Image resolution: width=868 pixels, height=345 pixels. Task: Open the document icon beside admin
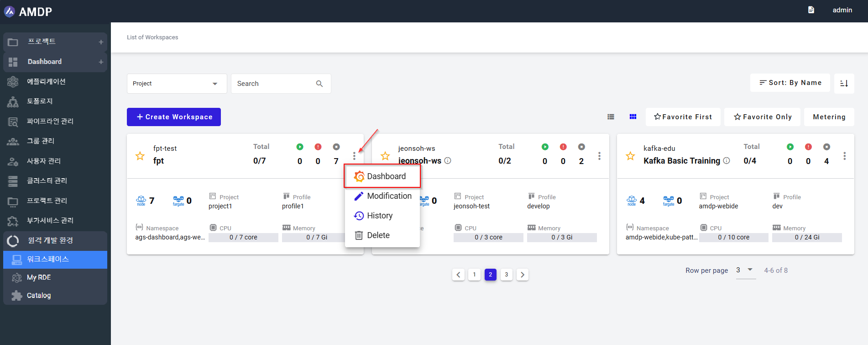811,10
